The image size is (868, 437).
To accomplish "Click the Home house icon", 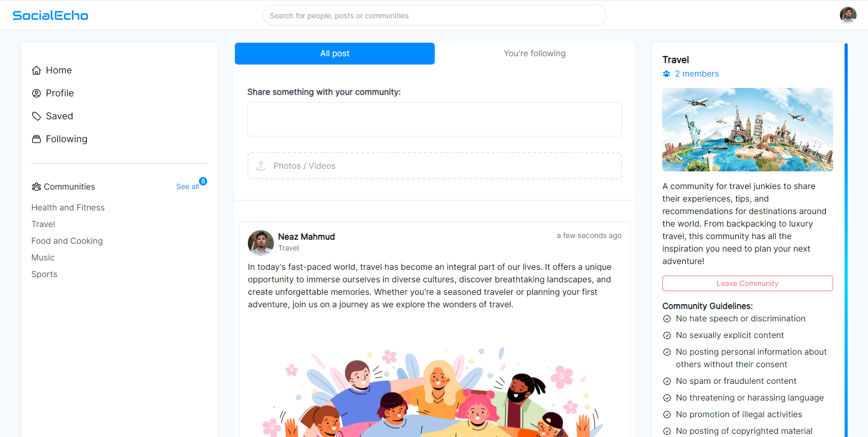I will click(x=36, y=70).
